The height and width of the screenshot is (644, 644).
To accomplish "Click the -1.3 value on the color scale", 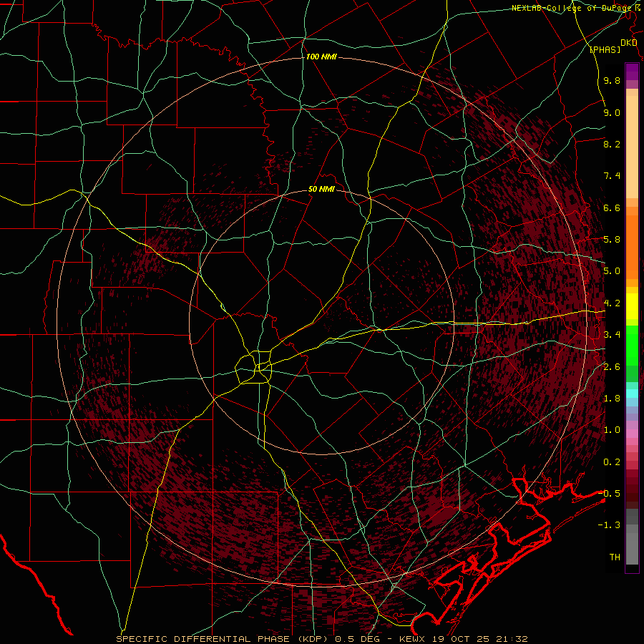I will (x=609, y=525).
